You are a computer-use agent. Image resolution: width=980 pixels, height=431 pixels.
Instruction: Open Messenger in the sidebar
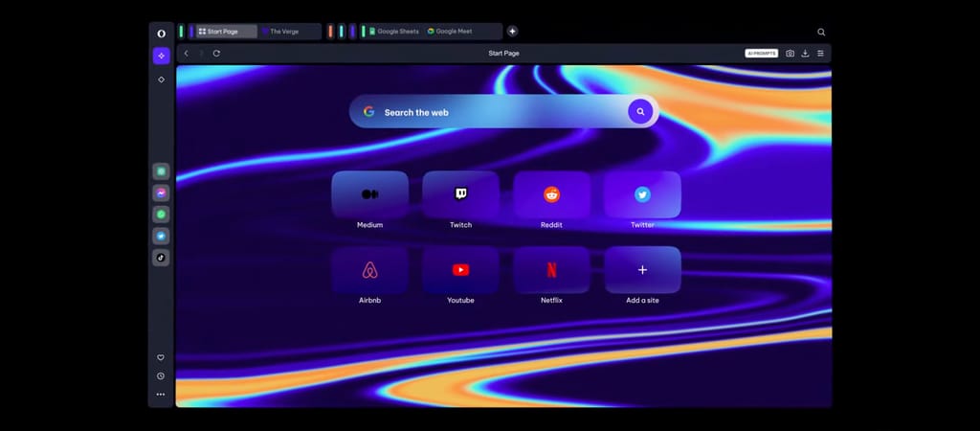[161, 193]
